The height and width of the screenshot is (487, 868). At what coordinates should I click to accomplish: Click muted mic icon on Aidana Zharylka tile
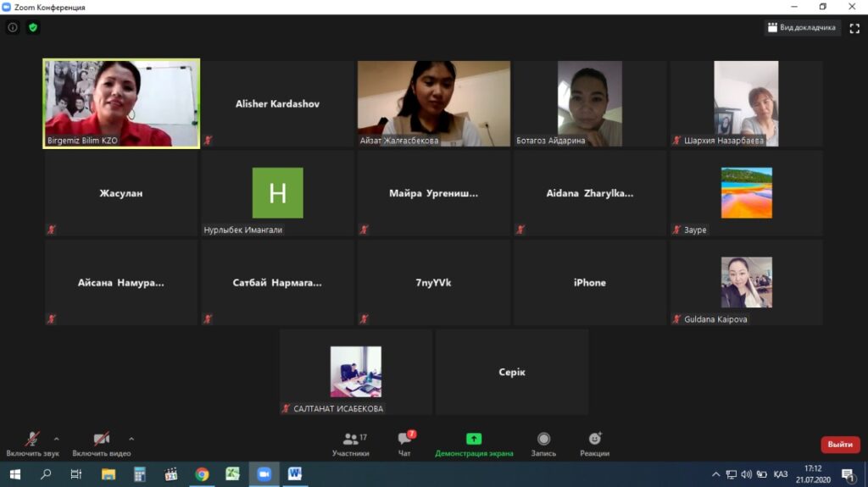pyautogui.click(x=520, y=230)
